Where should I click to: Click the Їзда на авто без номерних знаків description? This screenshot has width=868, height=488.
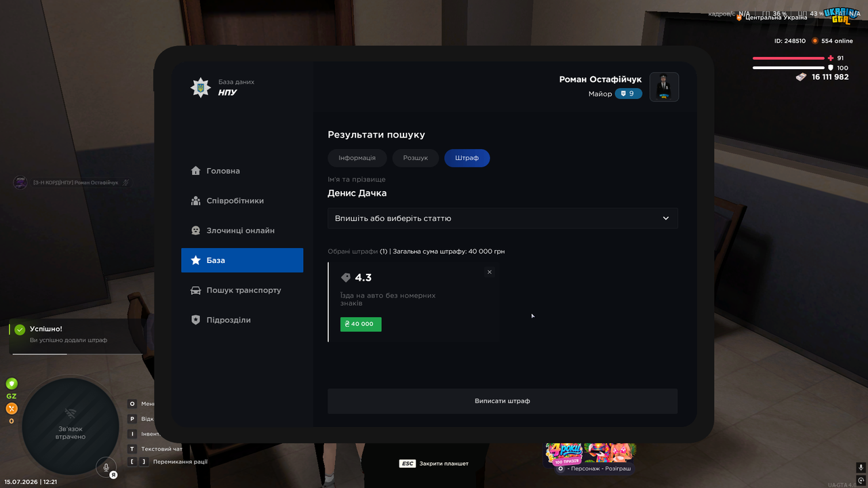coord(388,300)
